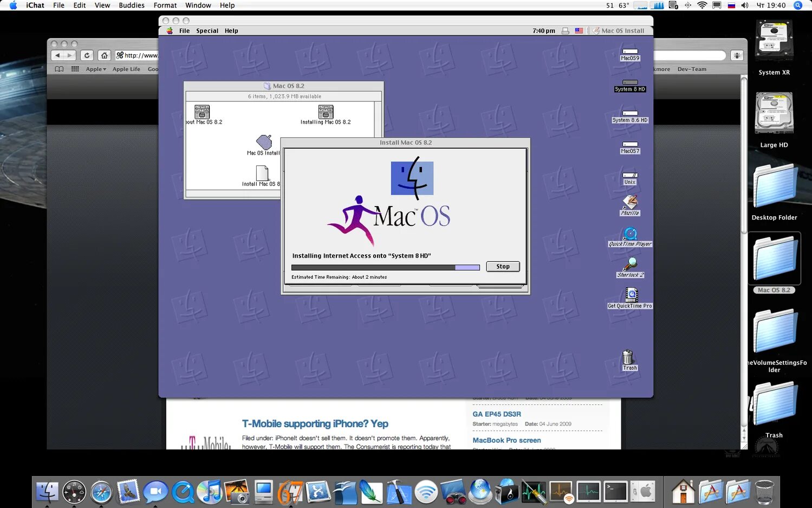Select System 8 HD disk icon
The height and width of the screenshot is (508, 812).
click(630, 85)
